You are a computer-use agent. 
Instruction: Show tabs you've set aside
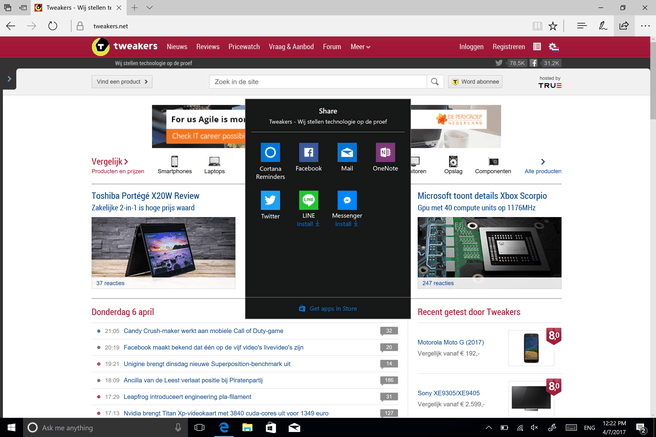8,8
